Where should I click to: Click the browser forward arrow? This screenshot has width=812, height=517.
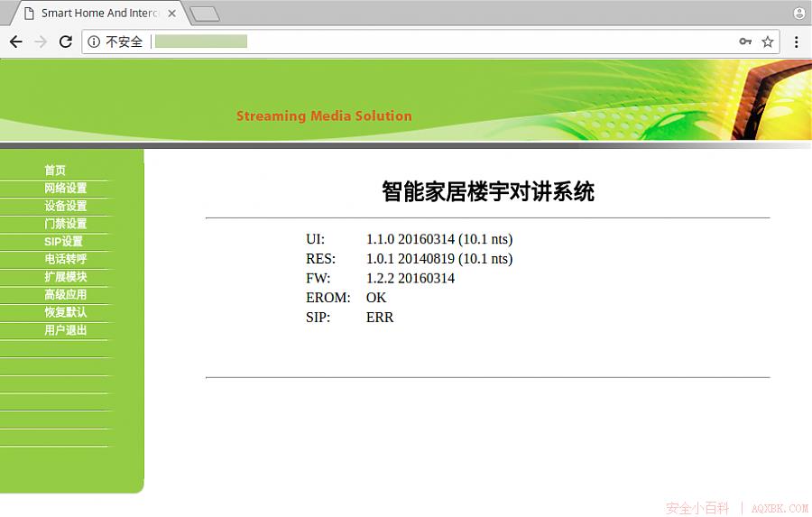(41, 42)
